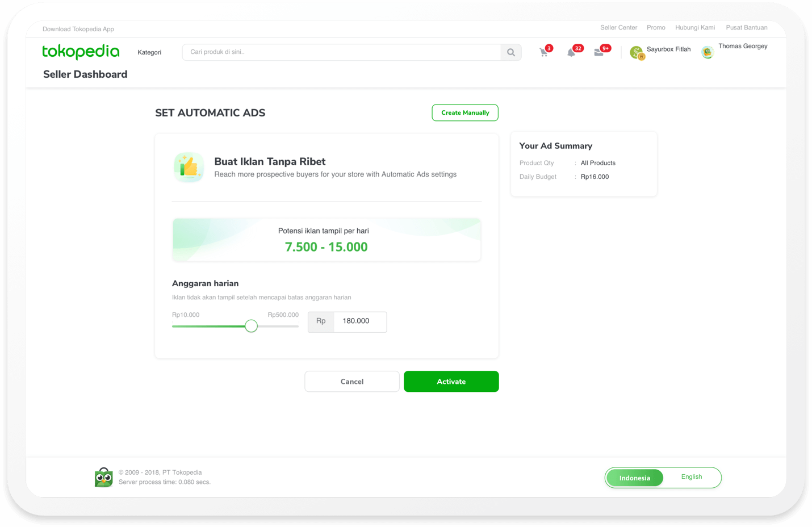Open Hubungi Kami link
The image size is (812, 527).
695,27
